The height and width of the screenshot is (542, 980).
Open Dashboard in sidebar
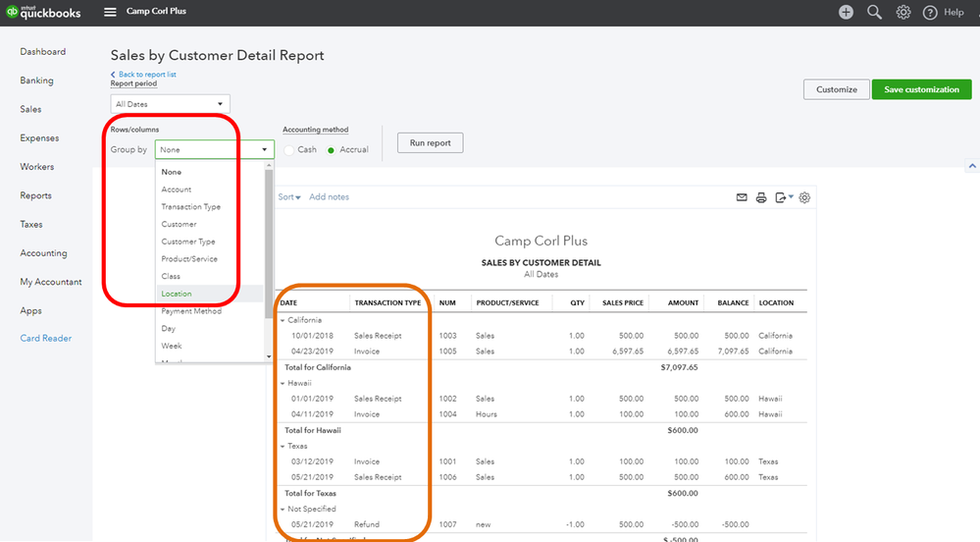tap(42, 51)
